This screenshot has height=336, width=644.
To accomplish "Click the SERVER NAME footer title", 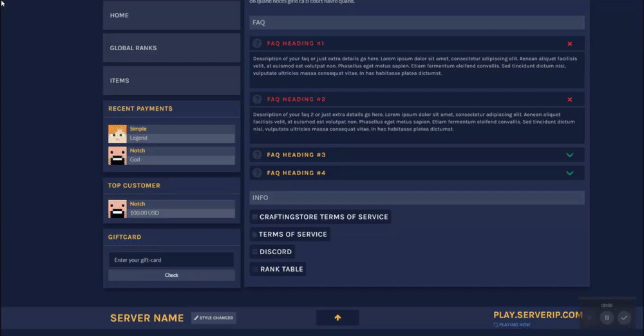I will [147, 318].
